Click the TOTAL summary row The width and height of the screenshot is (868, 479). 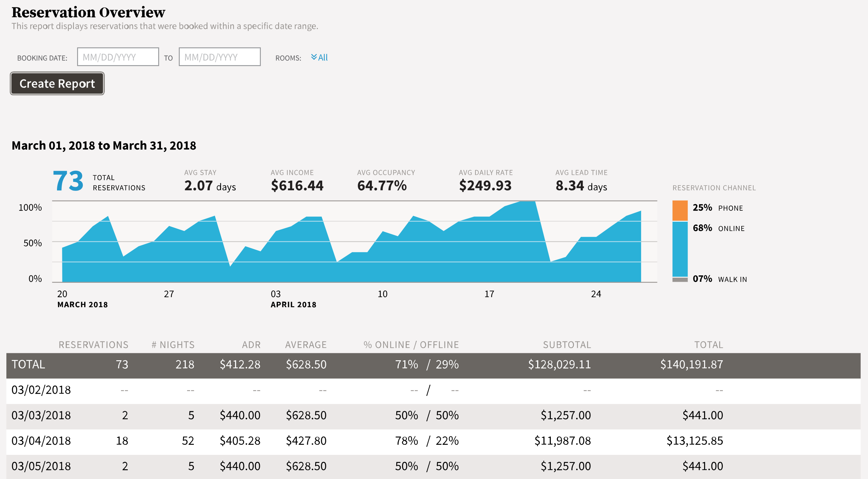pyautogui.click(x=28, y=364)
